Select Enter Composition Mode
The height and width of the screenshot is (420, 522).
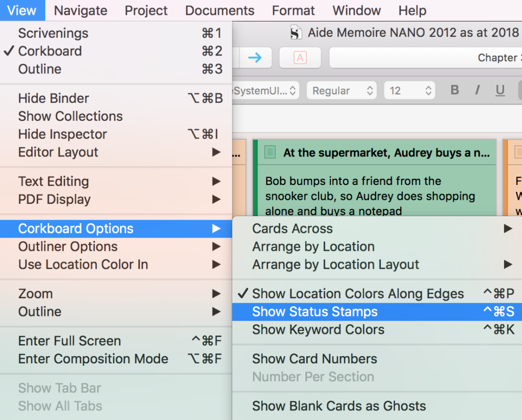93,359
